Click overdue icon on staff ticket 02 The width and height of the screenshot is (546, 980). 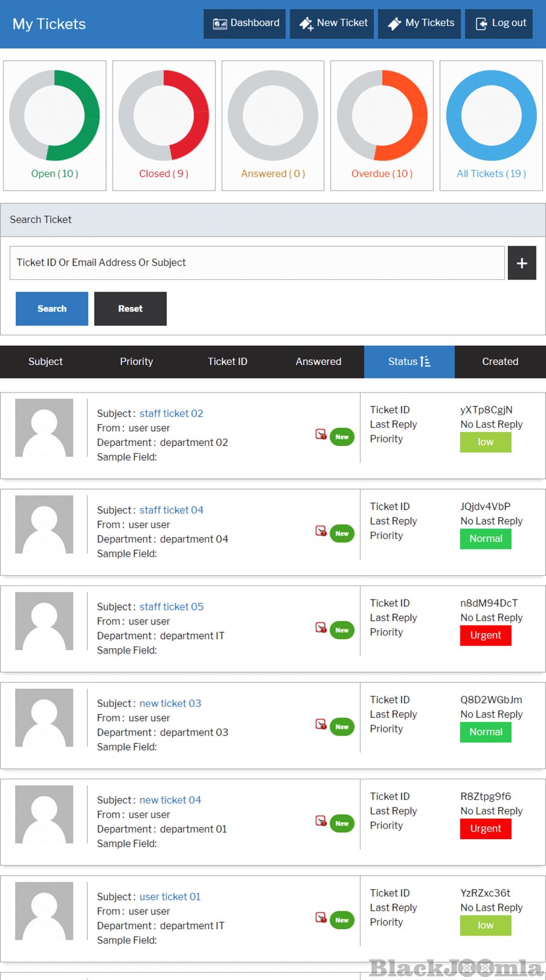point(321,434)
